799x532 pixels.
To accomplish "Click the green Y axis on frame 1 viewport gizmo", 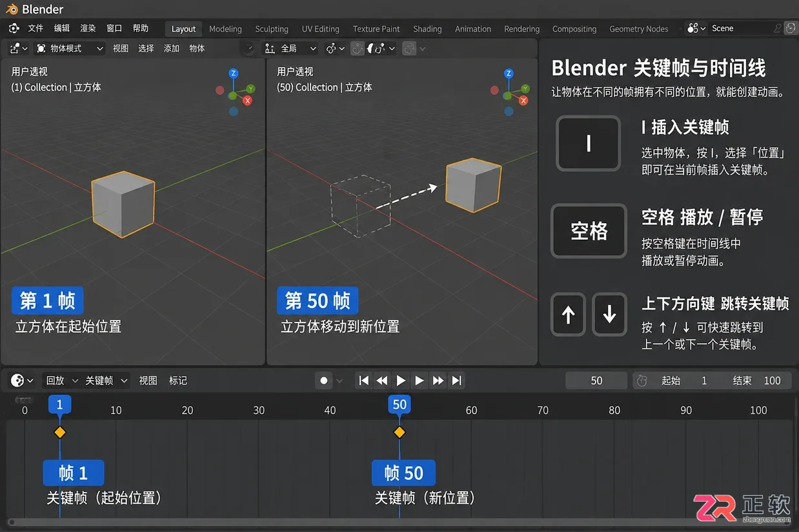I will point(250,88).
